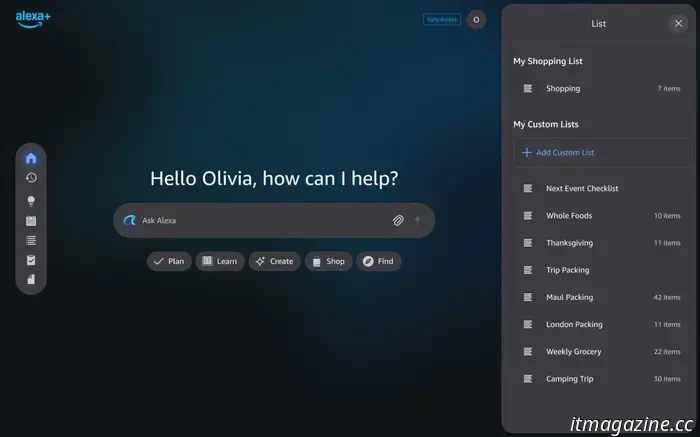The height and width of the screenshot is (437, 700).
Task: Click the list icon beside Trip Packing
Action: 528,270
